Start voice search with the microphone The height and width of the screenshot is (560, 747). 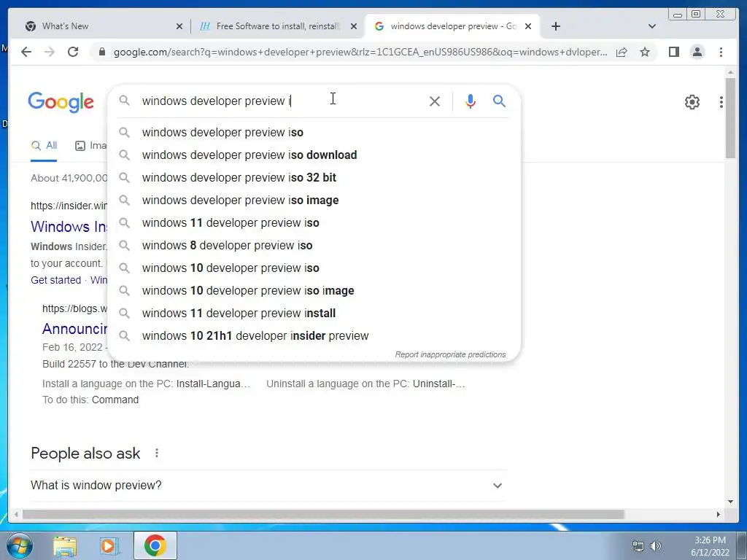point(471,101)
